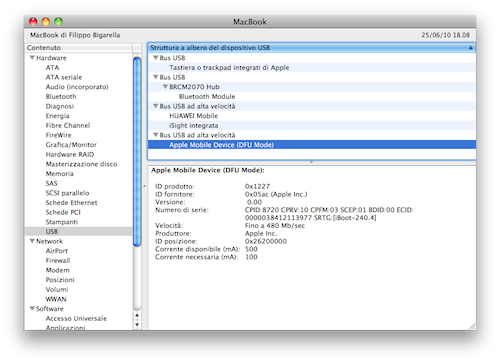Collapse the Software section triangle
This screenshot has width=500, height=363.
pos(32,308)
